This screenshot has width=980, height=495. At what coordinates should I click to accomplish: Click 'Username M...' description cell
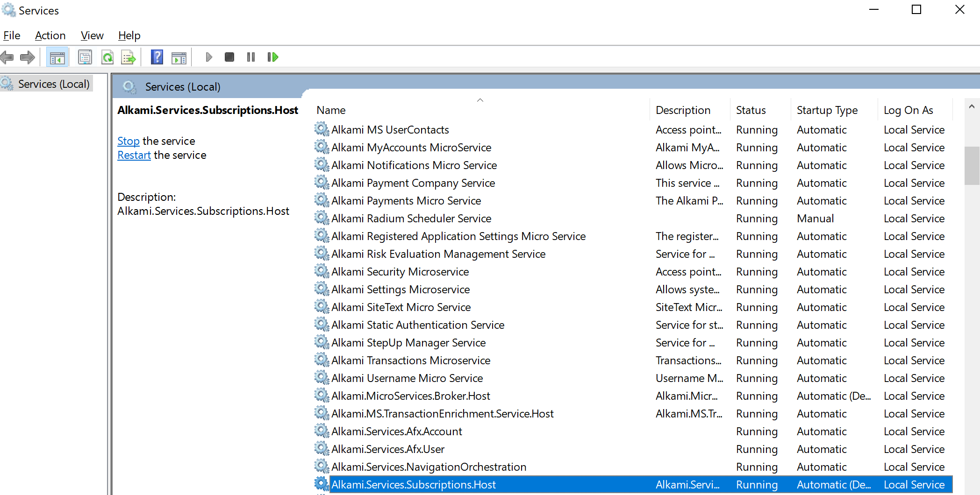[x=689, y=378]
